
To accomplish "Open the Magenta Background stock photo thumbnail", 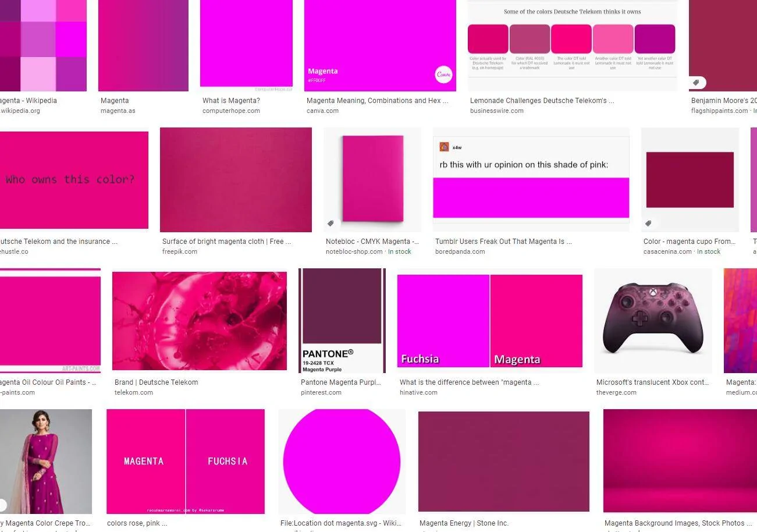I will coord(680,462).
